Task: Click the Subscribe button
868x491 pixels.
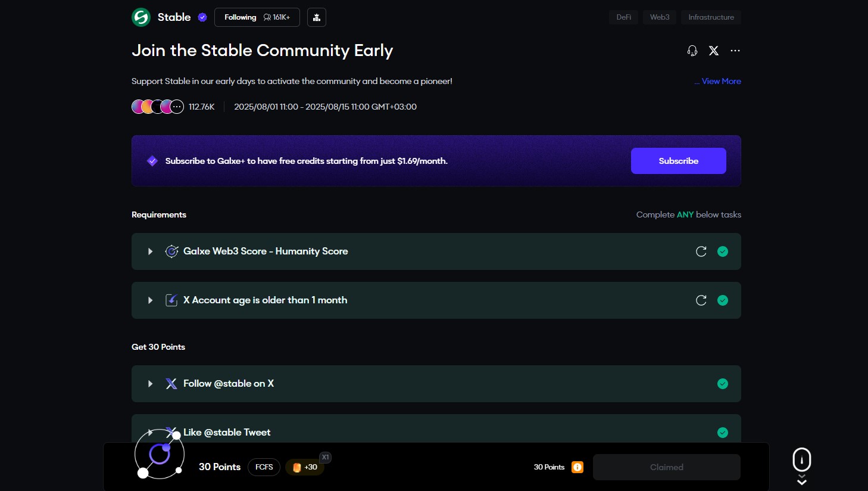Action: 678,161
